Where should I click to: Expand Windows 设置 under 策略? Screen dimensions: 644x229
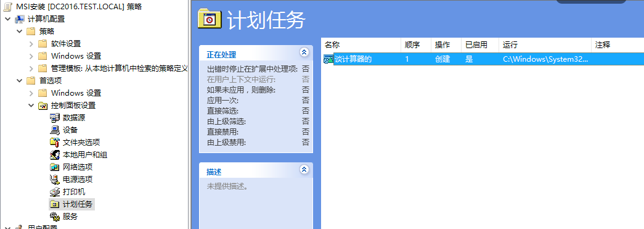pos(31,56)
